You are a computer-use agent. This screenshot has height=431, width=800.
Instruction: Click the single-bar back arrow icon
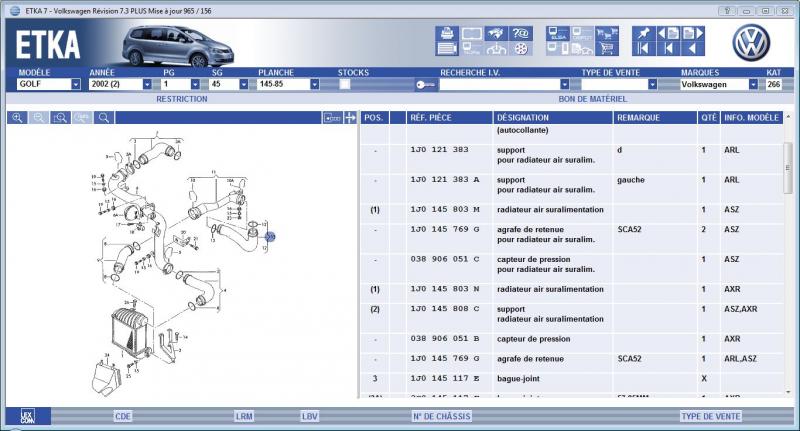[x=668, y=48]
